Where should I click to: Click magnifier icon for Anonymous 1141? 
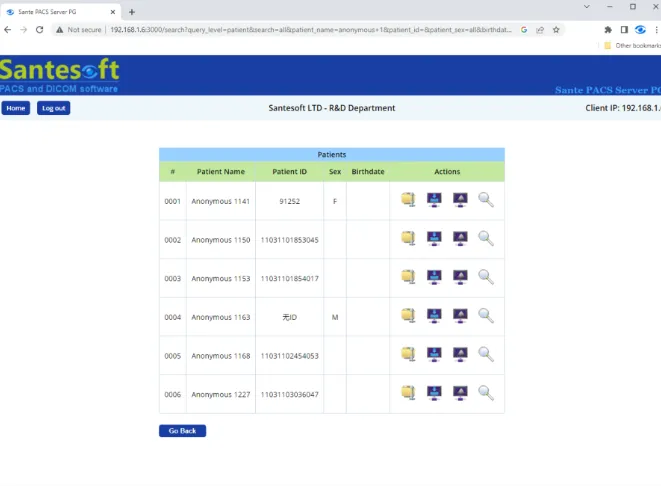tap(486, 199)
